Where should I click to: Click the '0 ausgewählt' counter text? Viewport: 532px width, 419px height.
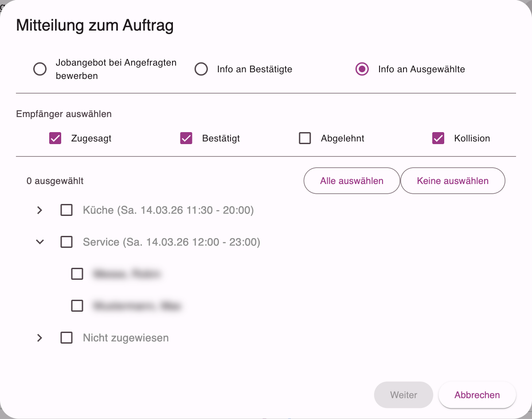(55, 181)
